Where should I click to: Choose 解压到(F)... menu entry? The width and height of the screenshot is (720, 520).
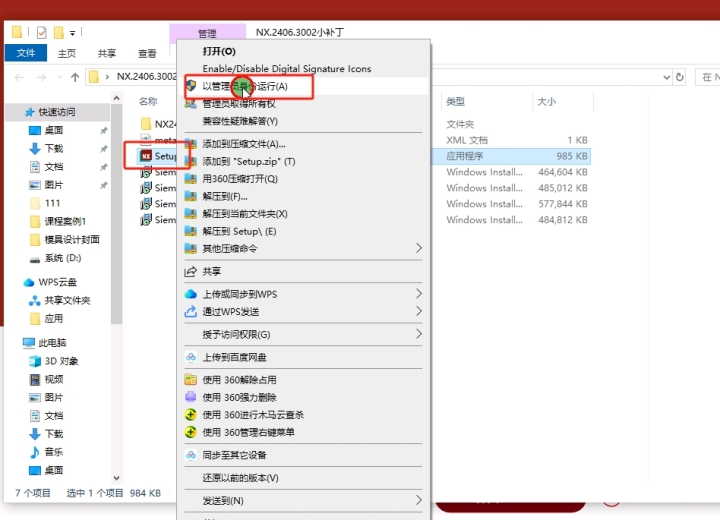click(x=225, y=197)
